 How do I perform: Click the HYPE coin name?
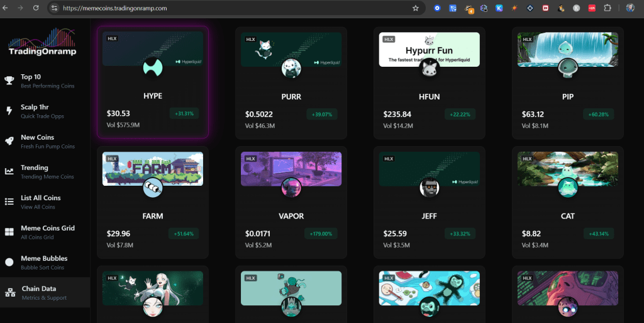153,96
